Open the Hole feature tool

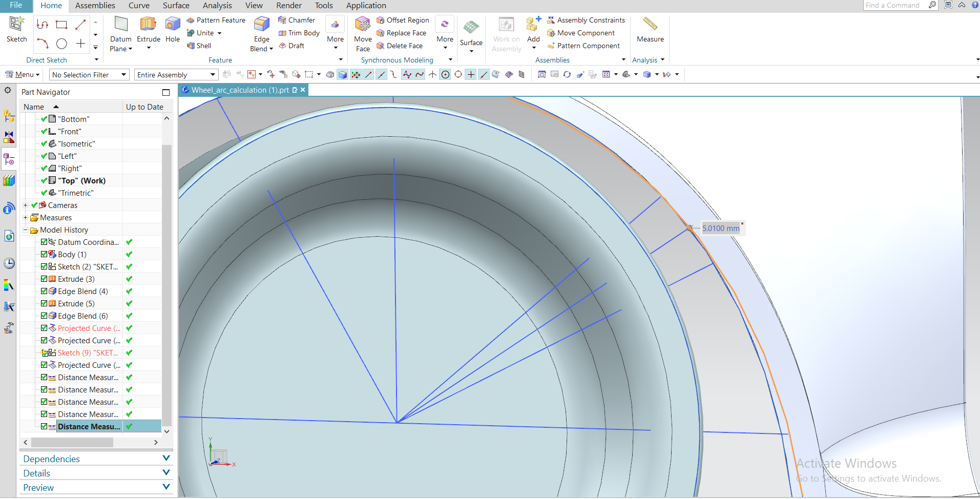click(172, 31)
